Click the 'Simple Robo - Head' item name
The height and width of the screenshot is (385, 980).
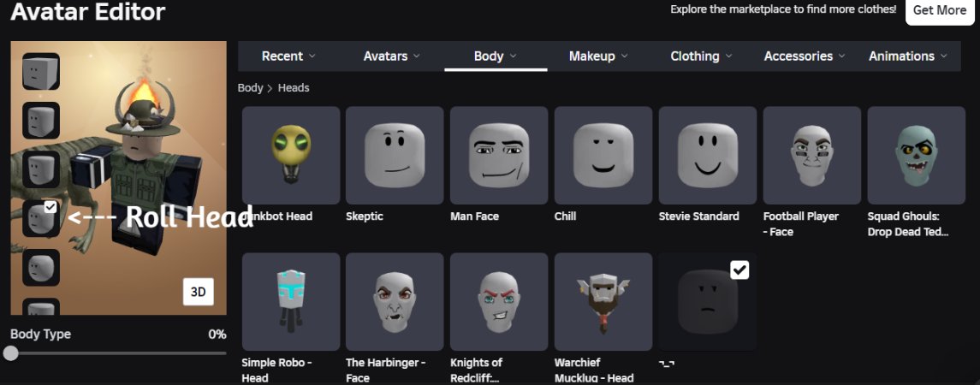tap(276, 370)
